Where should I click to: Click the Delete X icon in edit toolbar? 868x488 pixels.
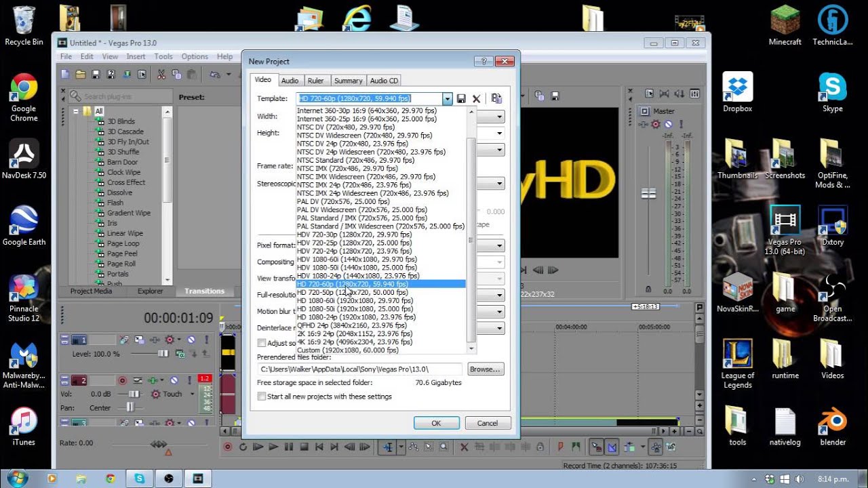coord(465,447)
